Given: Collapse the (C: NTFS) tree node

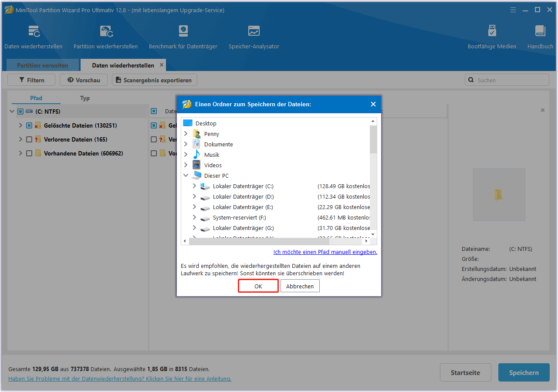Looking at the screenshot, I should 12,112.
